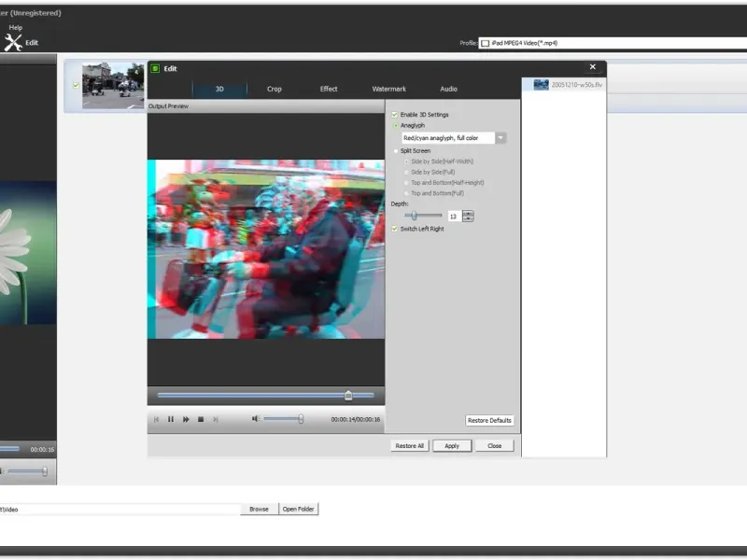Stop the preview playback
The width and height of the screenshot is (747, 560).
coord(201,419)
